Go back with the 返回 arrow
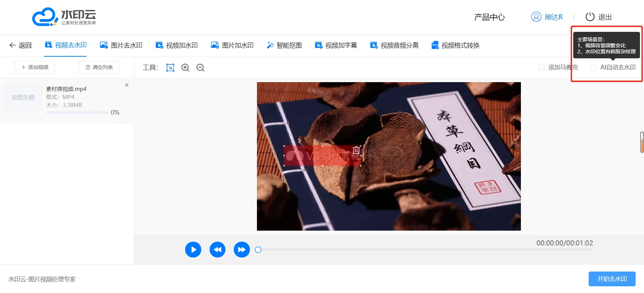This screenshot has width=644, height=293. 20,45
